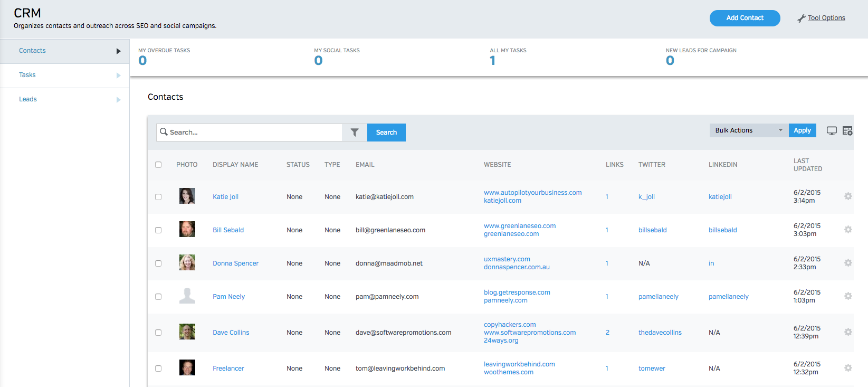The image size is (868, 387).
Task: Click the wrench Tool Options icon
Action: click(x=801, y=18)
